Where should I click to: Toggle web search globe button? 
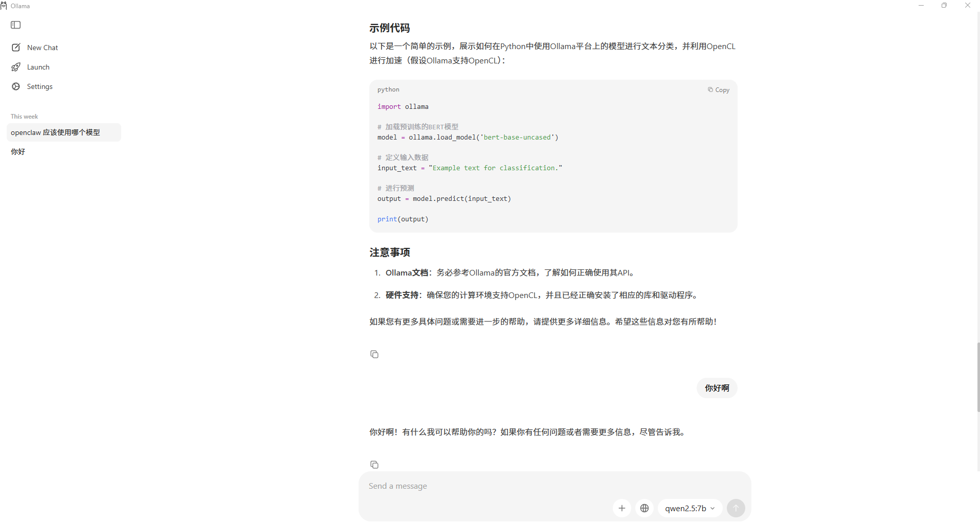pos(644,508)
